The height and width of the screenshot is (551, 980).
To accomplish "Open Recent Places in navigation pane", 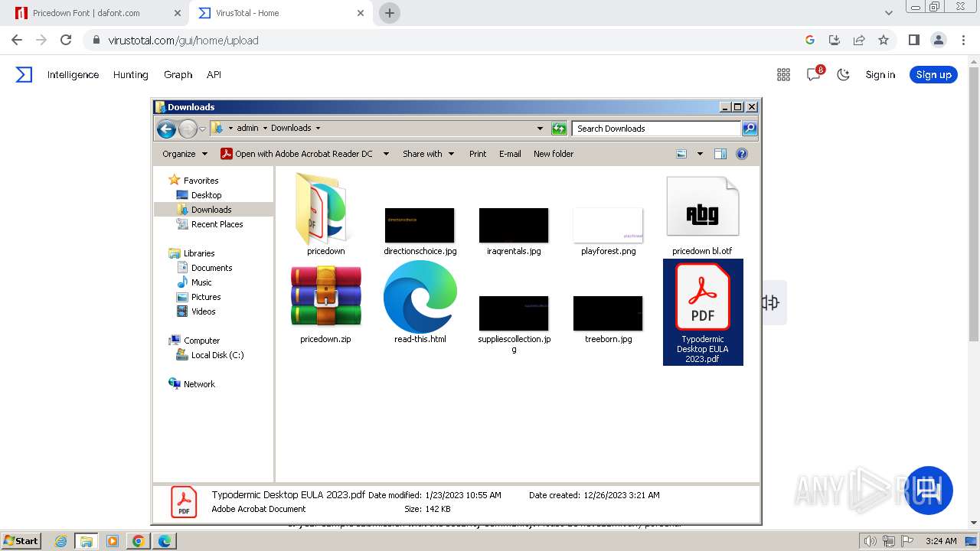I will [x=210, y=224].
